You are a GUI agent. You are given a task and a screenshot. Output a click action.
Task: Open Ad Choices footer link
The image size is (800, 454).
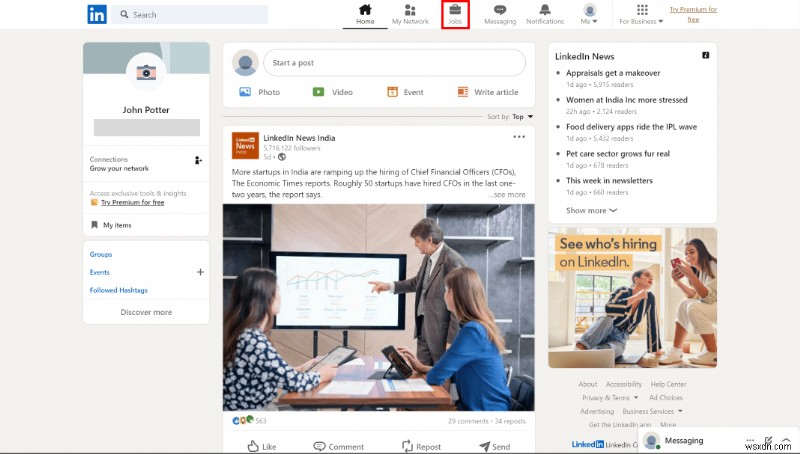[x=666, y=397]
